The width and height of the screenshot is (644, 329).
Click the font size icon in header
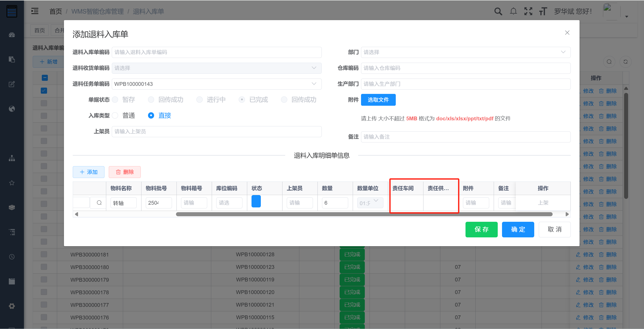pyautogui.click(x=543, y=11)
